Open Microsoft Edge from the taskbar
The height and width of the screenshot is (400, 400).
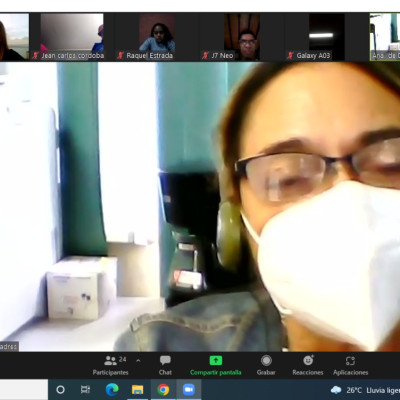pos(112,389)
